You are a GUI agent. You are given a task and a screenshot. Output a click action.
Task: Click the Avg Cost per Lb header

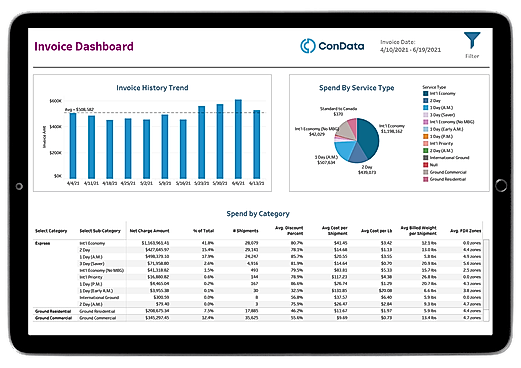[x=376, y=231]
